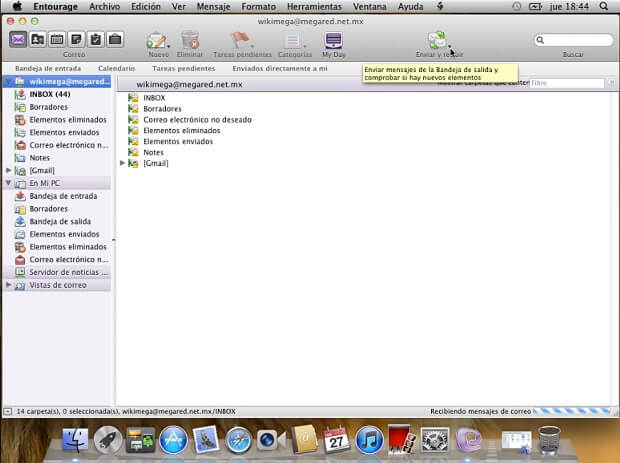Click the Enviar y recibir icon
This screenshot has width=620, height=463.
[x=437, y=40]
